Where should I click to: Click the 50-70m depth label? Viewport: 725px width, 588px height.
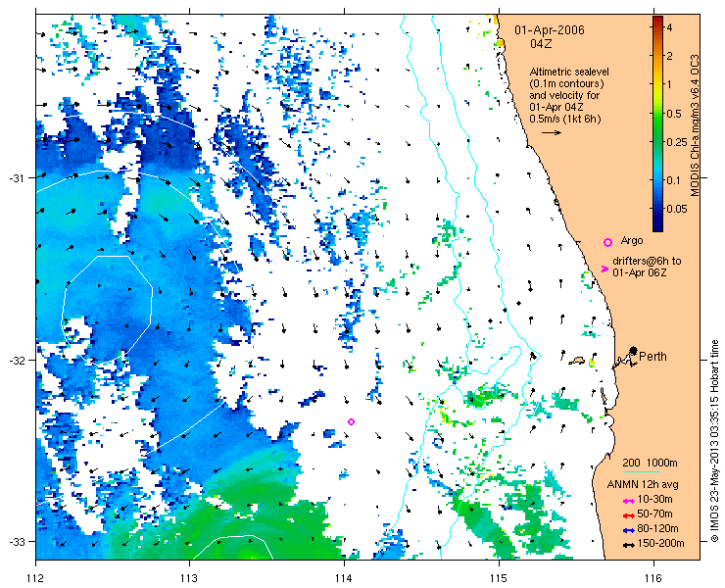click(654, 514)
